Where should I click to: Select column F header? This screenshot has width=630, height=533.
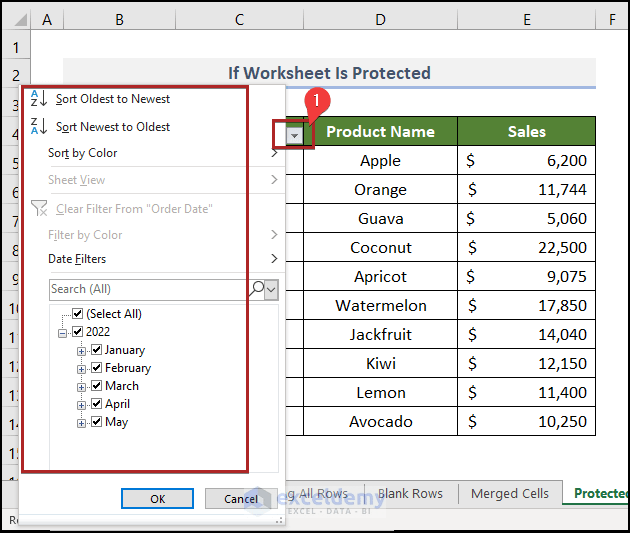tap(612, 19)
